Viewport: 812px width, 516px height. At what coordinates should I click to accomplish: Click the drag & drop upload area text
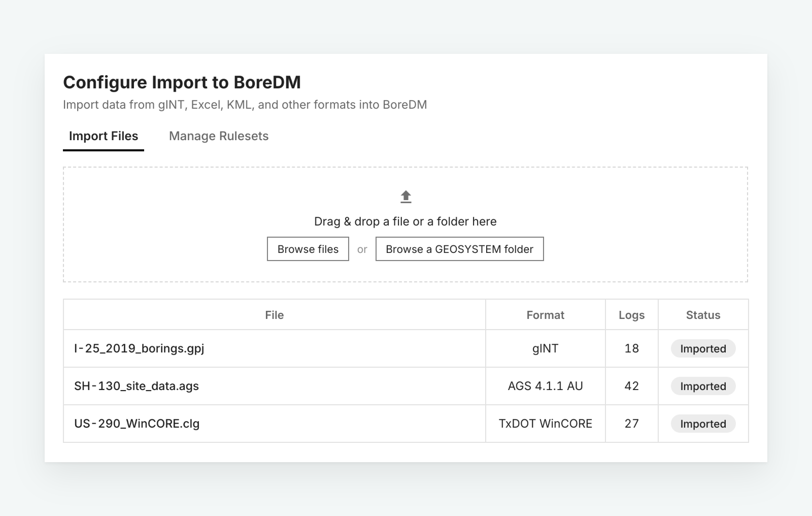405,221
